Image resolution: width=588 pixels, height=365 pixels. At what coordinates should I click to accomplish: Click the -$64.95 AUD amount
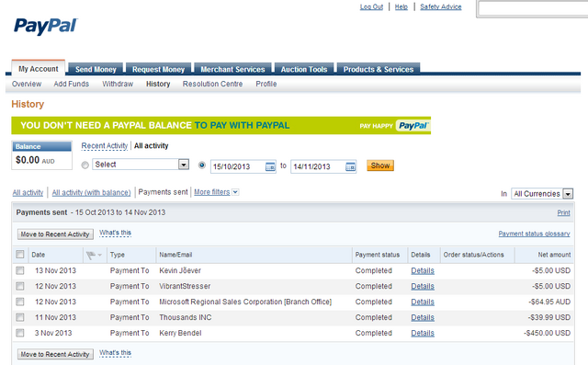549,302
